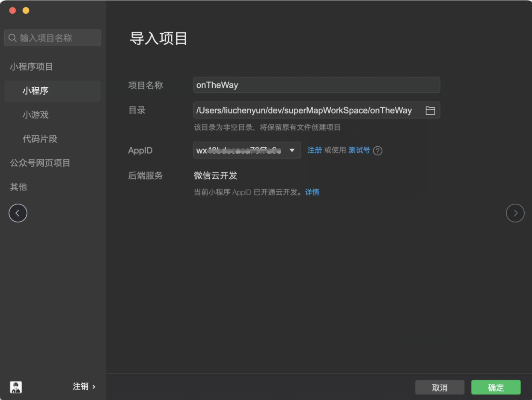The image size is (532, 400).
Task: Click 注销 to log out
Action: click(84, 386)
